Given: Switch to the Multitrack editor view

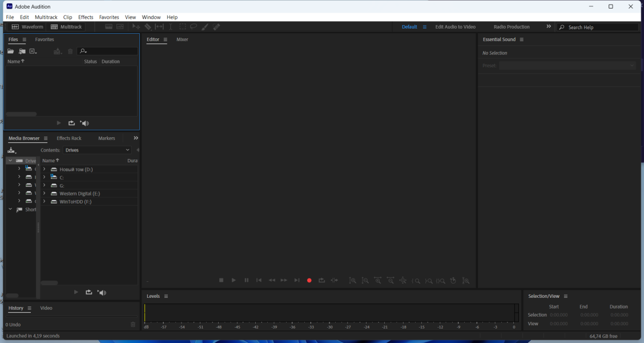Looking at the screenshot, I should pos(66,27).
